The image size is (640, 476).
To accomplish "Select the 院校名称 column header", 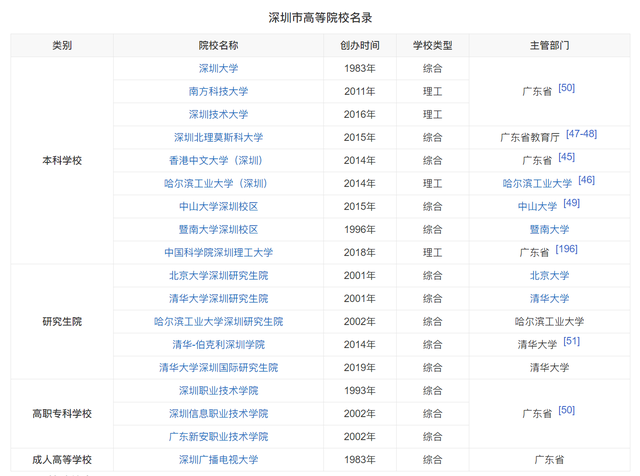I will pyautogui.click(x=218, y=45).
